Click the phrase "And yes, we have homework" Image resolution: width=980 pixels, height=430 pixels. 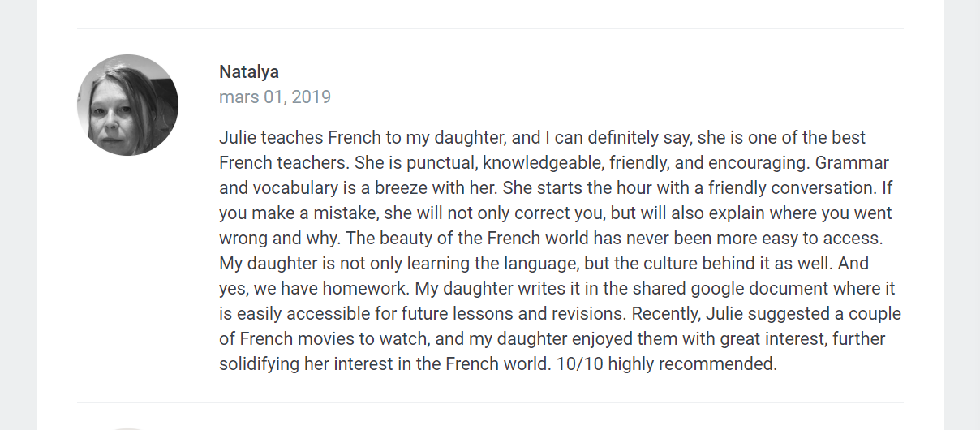click(x=544, y=276)
